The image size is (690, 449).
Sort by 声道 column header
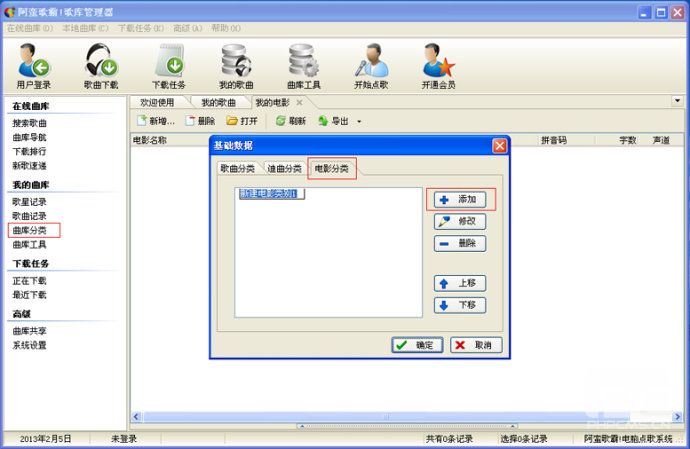[x=661, y=140]
